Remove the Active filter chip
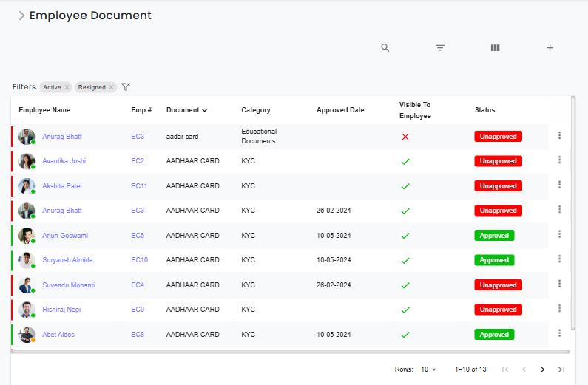Screen dimensions: 588x385 (67, 87)
